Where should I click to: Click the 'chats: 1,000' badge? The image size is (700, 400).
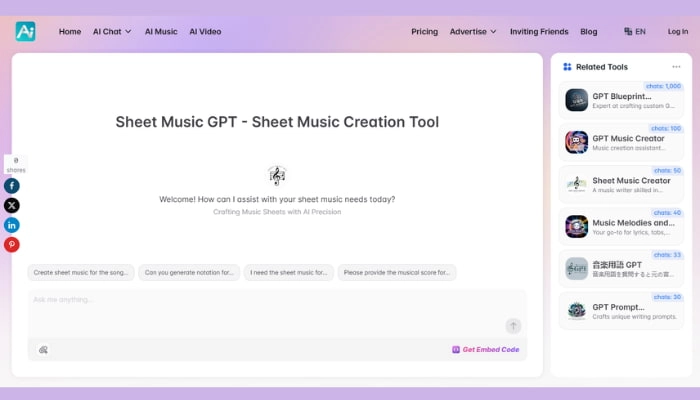click(663, 86)
